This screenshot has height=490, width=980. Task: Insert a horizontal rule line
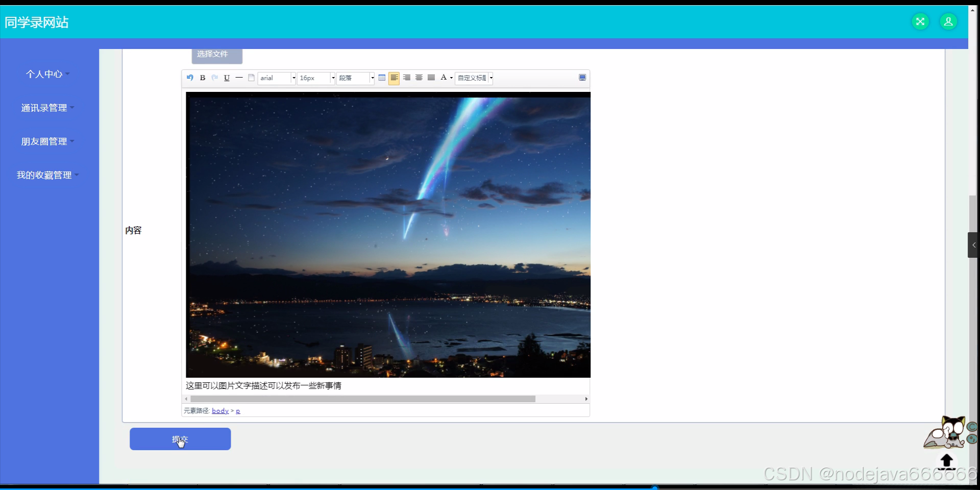(x=239, y=78)
